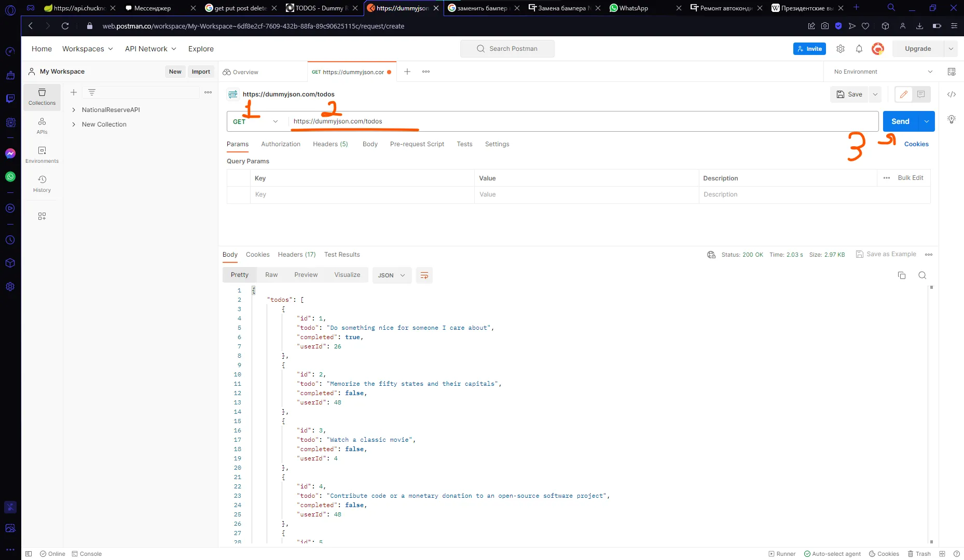The height and width of the screenshot is (560, 964).
Task: Open the query params ellipsis options
Action: pos(887,178)
